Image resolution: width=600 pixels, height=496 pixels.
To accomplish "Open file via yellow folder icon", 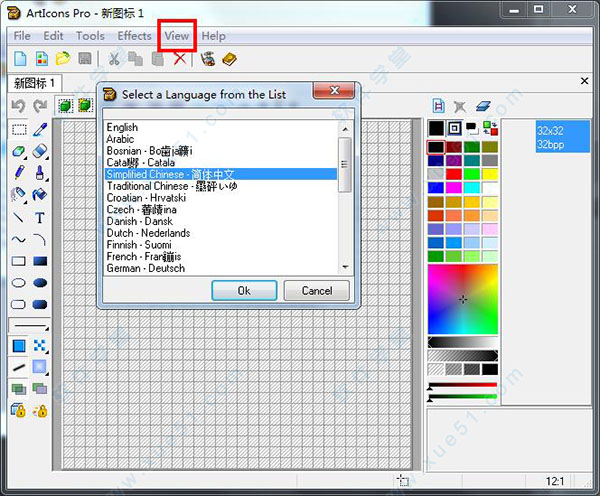I will click(63, 59).
